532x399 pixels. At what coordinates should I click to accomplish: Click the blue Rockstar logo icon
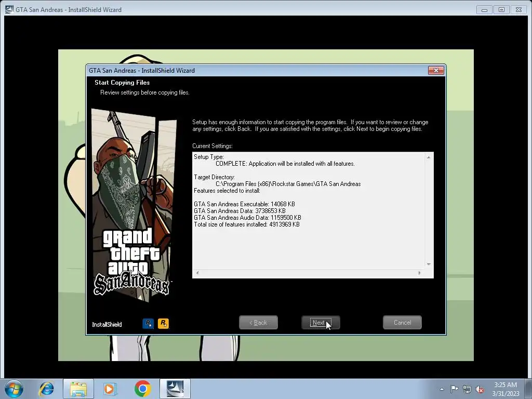148,323
